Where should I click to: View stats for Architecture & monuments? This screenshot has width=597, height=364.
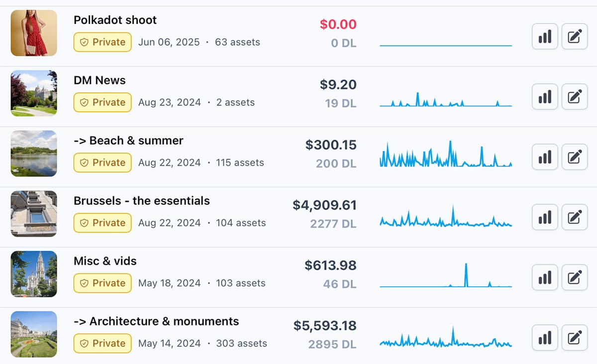[545, 338]
